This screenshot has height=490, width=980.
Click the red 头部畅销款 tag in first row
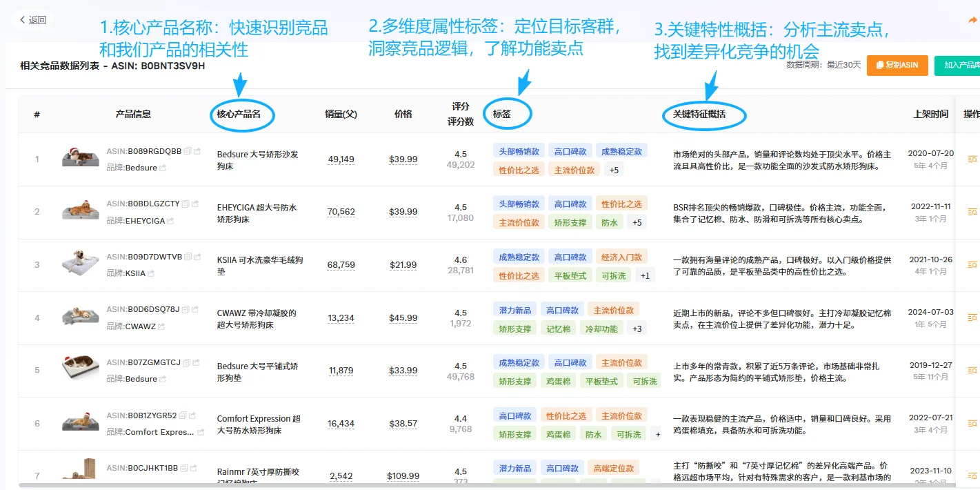(x=517, y=150)
